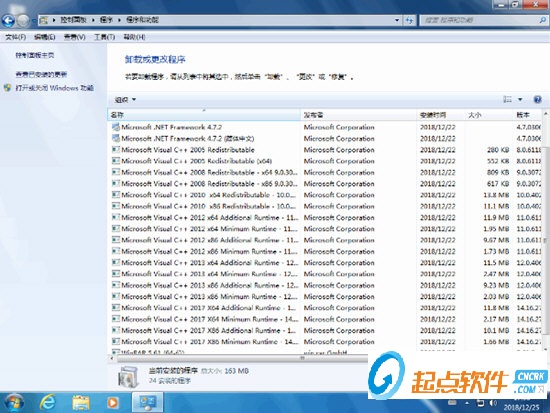550x413 pixels.
Task: Click the Windows features shield icon
Action: (7, 88)
